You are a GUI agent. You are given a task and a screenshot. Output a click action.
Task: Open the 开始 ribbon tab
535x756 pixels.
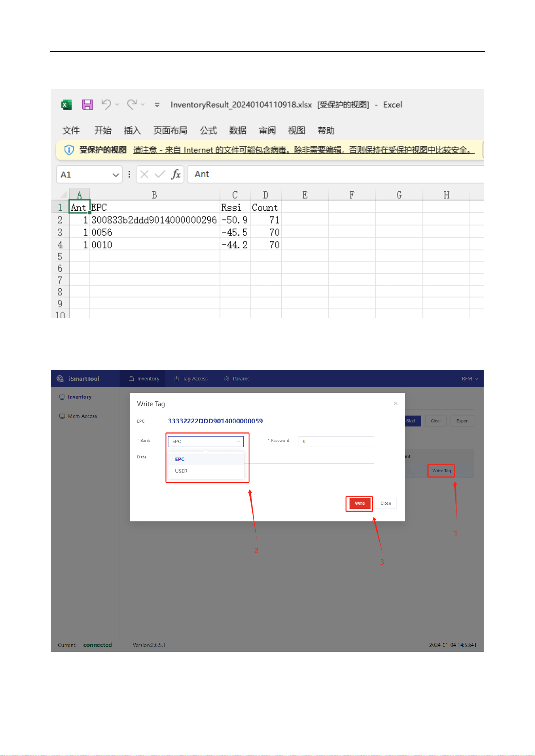point(103,130)
